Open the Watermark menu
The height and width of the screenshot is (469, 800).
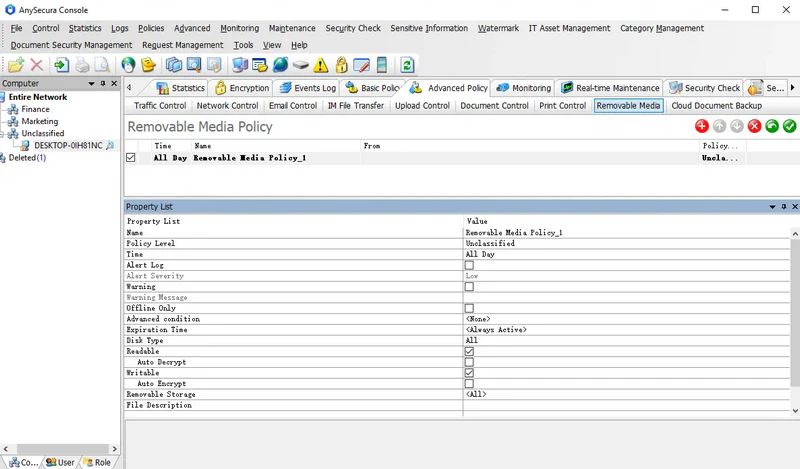tap(498, 28)
